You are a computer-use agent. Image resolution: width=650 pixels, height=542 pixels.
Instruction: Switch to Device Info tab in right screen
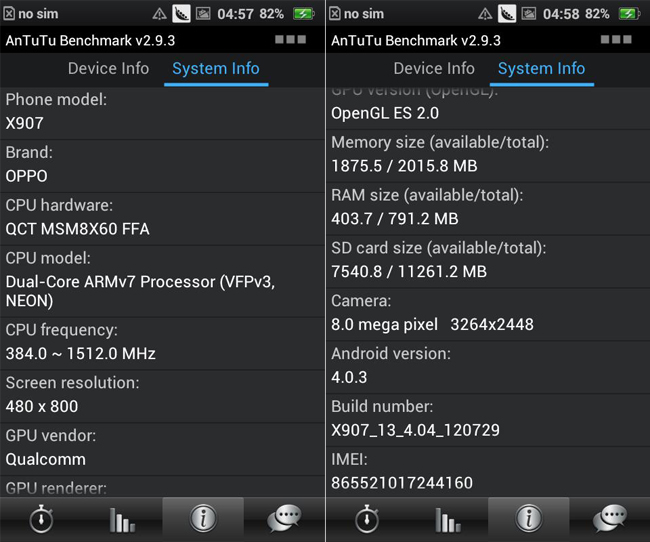tap(434, 68)
